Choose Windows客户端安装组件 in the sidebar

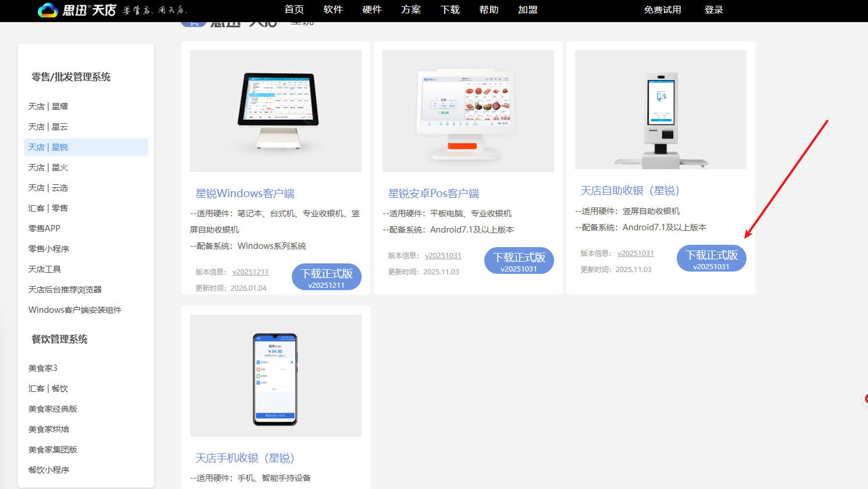75,310
